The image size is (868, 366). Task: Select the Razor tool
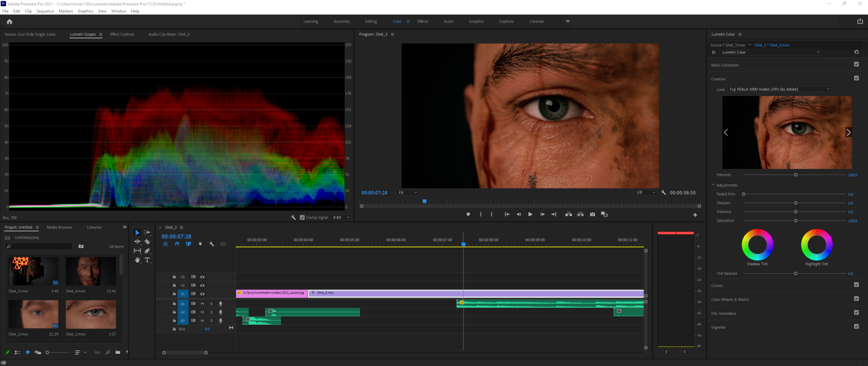pyautogui.click(x=147, y=242)
